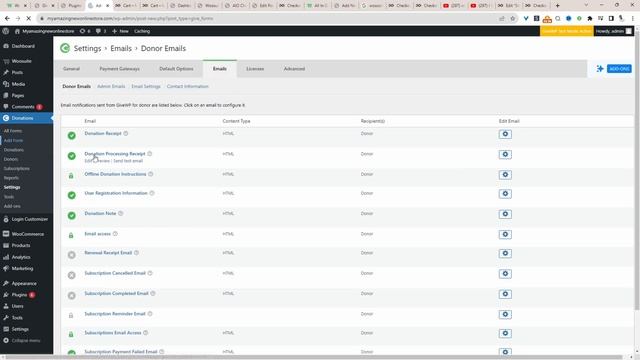The image size is (640, 360).
Task: Open the Donation Receipt email link
Action: click(x=103, y=133)
